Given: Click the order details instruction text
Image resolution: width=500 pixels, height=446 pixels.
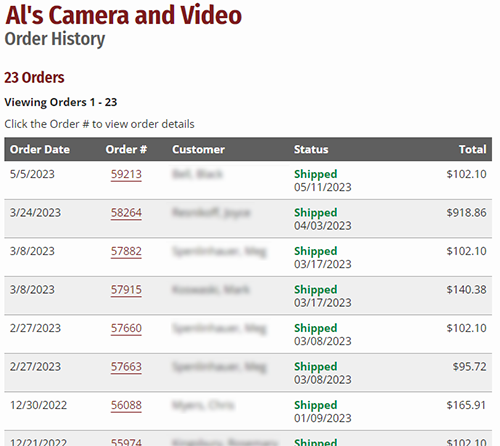Looking at the screenshot, I should 99,124.
